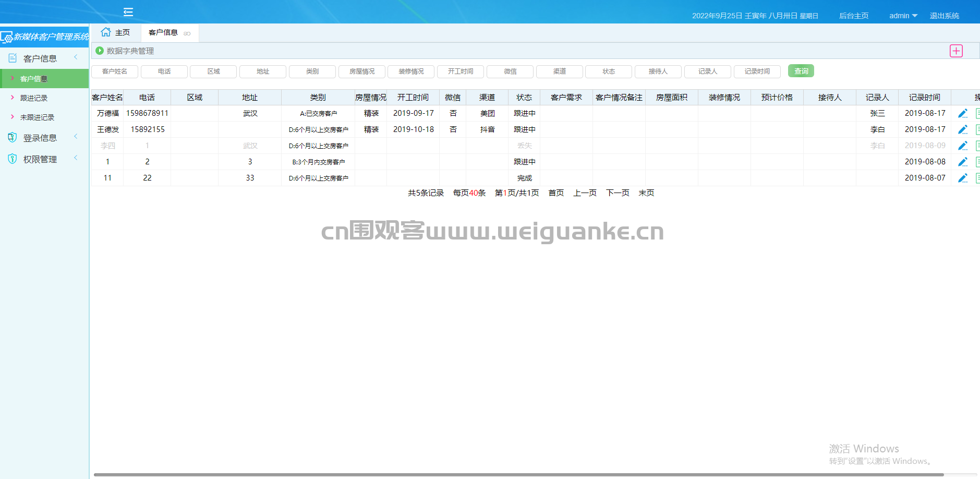The width and height of the screenshot is (980, 479).
Task: Focus the 状态 search field
Action: coord(609,71)
